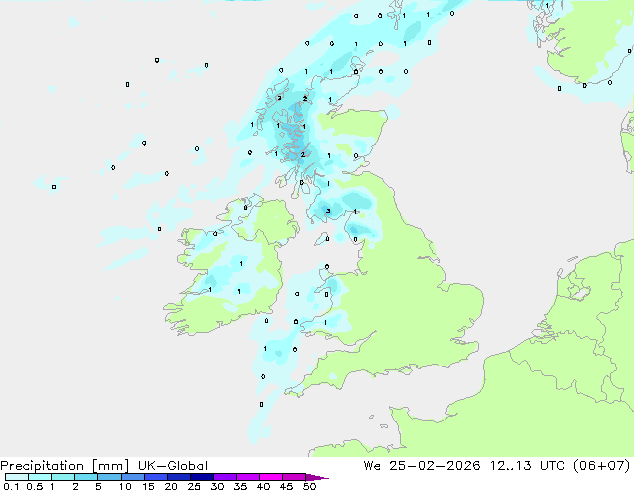The width and height of the screenshot is (634, 490).
Task: Click the 'Precipitation [mm]' title text
Action: coord(64,466)
